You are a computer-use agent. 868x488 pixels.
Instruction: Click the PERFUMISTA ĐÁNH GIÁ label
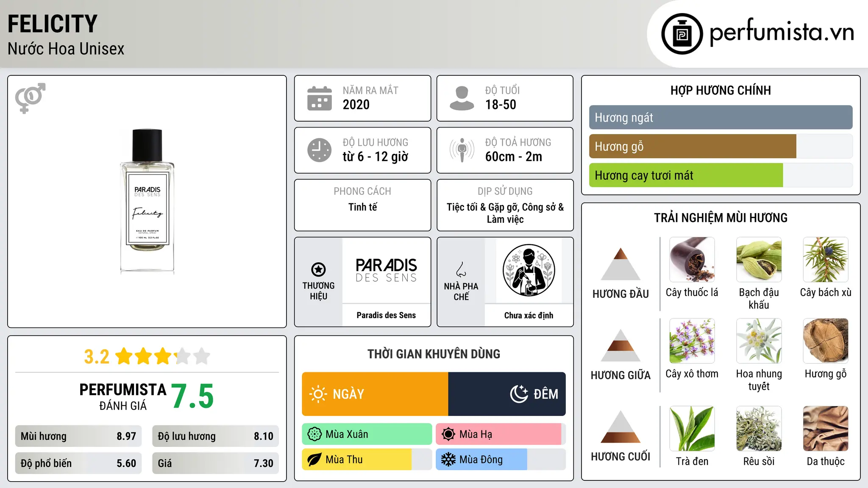coord(123,396)
